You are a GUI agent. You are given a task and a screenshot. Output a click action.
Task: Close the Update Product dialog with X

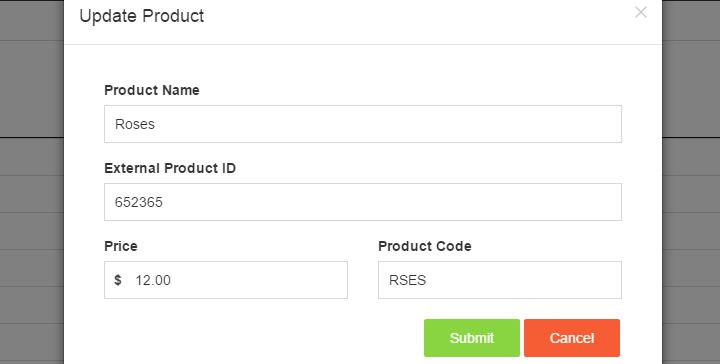641,12
